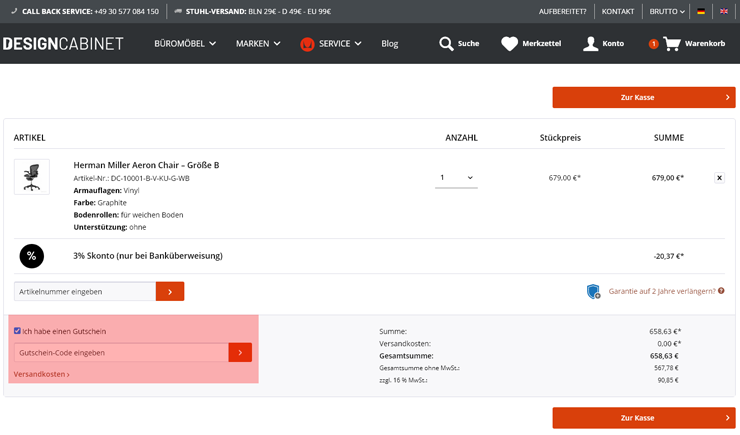Click top Zur Kasse button
Image resolution: width=740 pixels, height=435 pixels.
coord(644,97)
